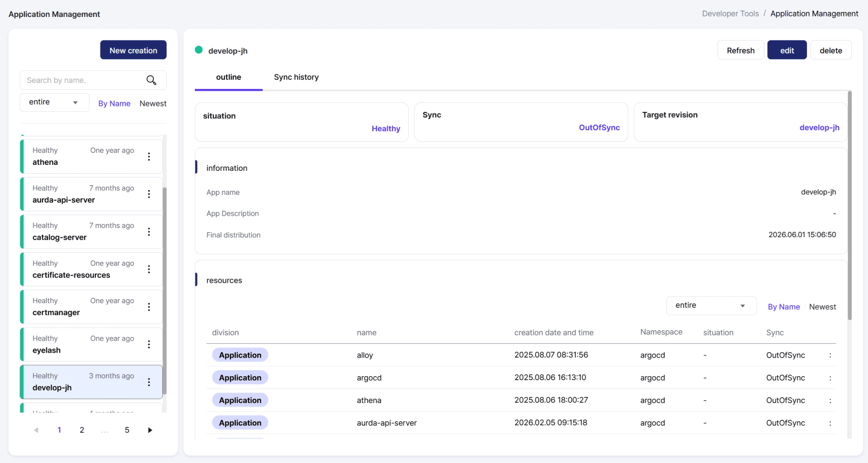Click the edit button
Image resolution: width=868 pixels, height=463 pixels.
tap(787, 50)
